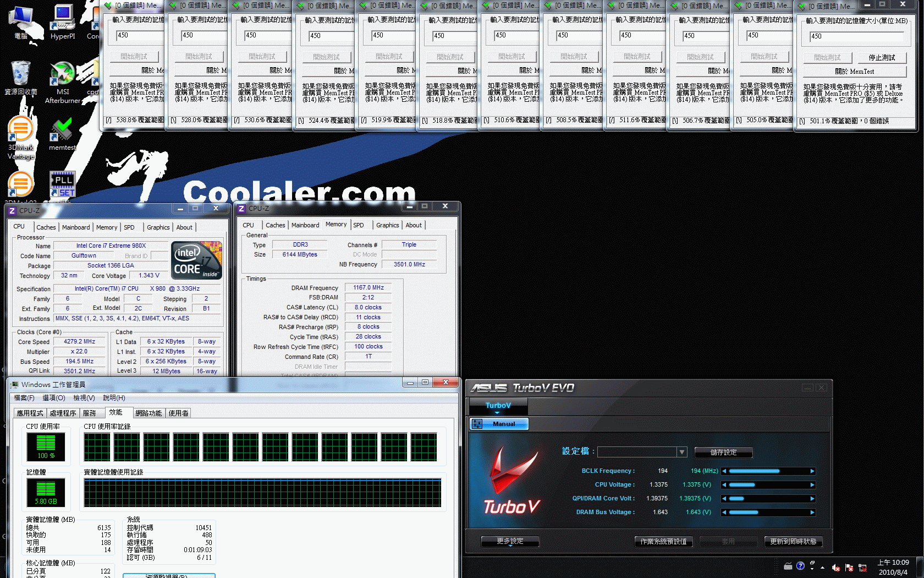Image resolution: width=924 pixels, height=578 pixels.
Task: Open Graphics tab in Memory CPU-Z window
Action: click(388, 225)
